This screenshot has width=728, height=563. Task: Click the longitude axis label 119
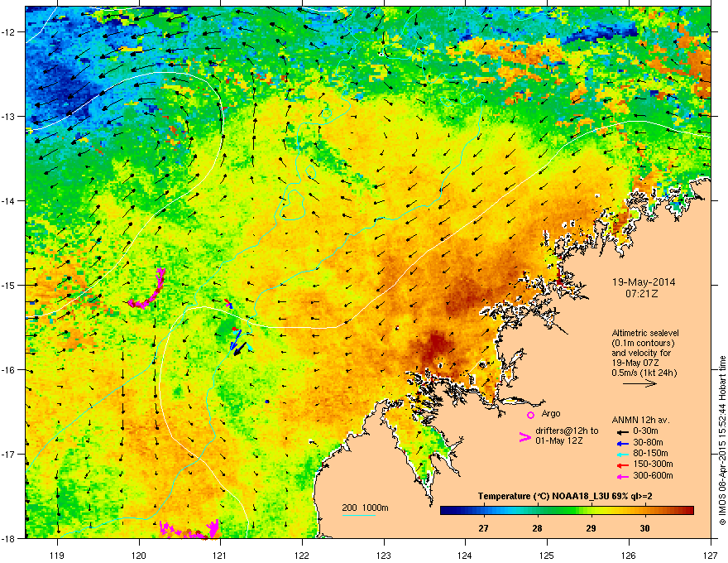(57, 556)
